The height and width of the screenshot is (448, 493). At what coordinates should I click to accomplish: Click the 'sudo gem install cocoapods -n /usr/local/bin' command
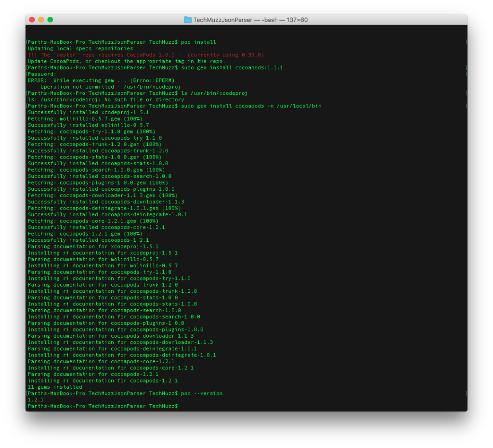click(x=251, y=106)
